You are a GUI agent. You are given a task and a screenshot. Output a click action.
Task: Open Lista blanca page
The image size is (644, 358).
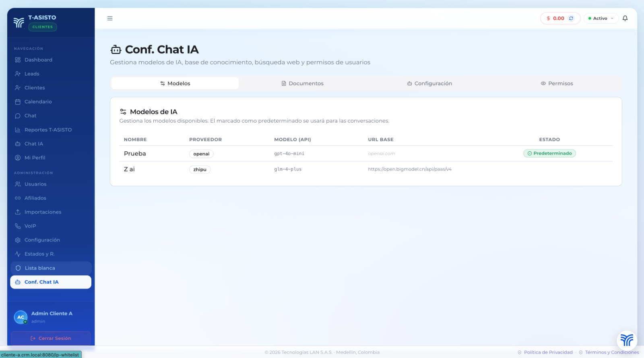(51, 268)
